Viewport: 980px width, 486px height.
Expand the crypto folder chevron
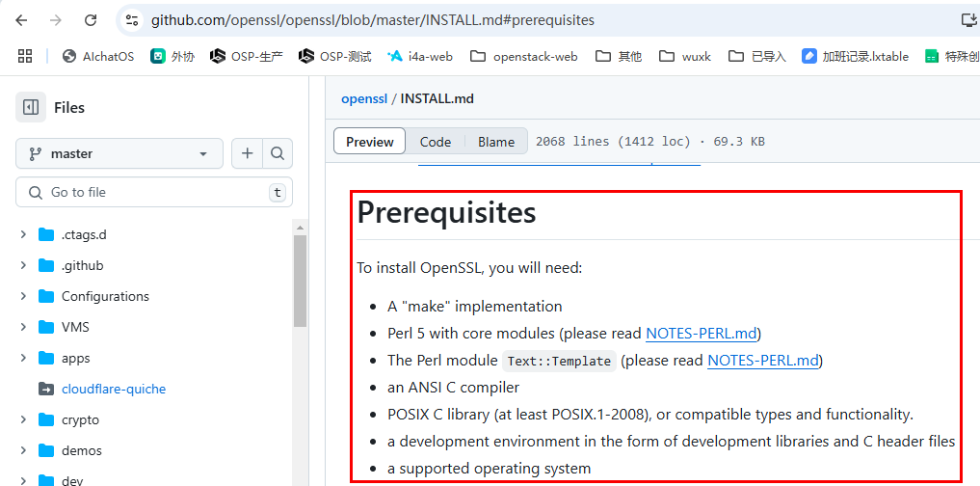tap(23, 419)
